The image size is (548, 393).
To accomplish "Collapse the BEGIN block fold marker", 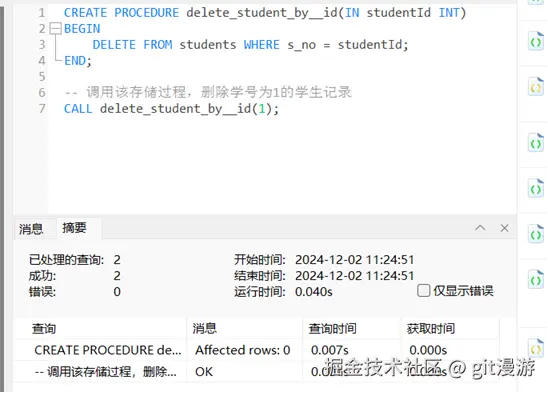I will [x=56, y=29].
